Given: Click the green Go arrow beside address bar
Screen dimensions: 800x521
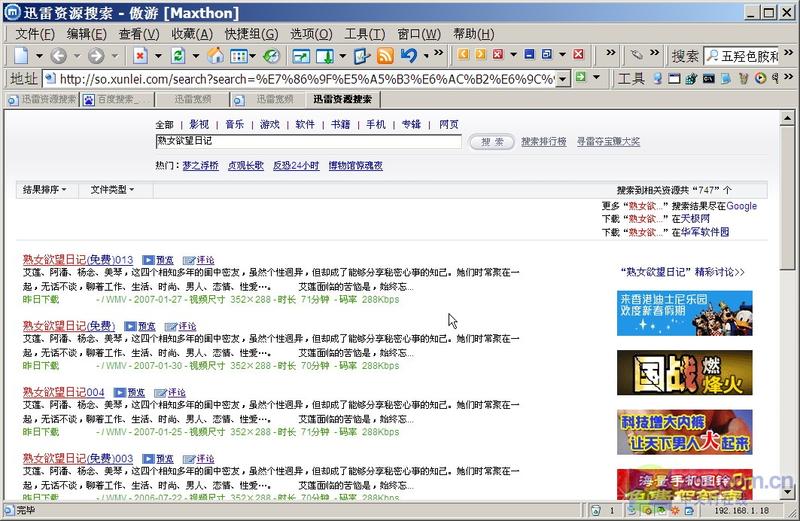Looking at the screenshot, I should click(581, 77).
